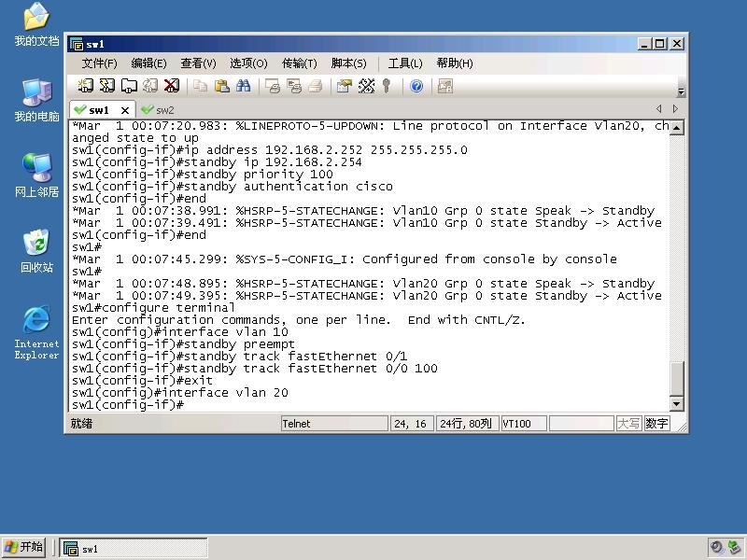Click the blue Help question mark icon
Viewport: 747px width, 560px height.
click(x=416, y=86)
